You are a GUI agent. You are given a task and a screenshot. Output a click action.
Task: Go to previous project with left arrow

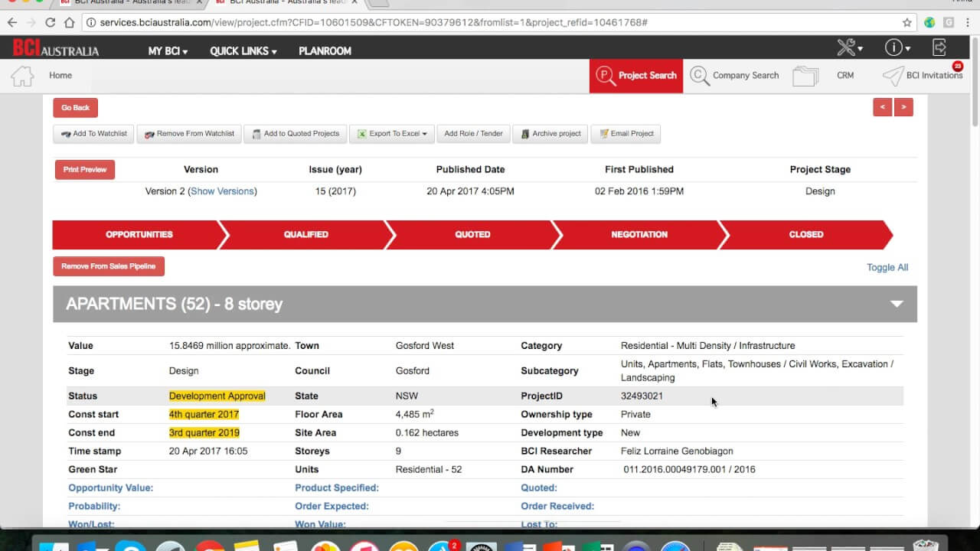click(883, 107)
